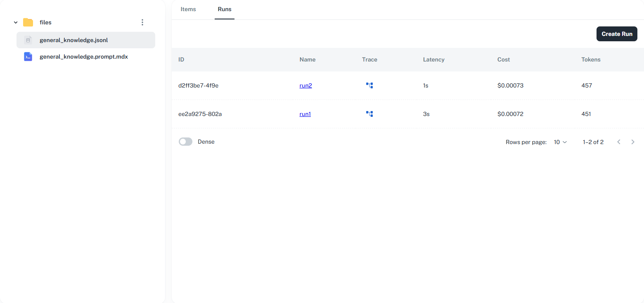Screen dimensions: 644x303
Task: Open the run1 link
Action: [305, 114]
